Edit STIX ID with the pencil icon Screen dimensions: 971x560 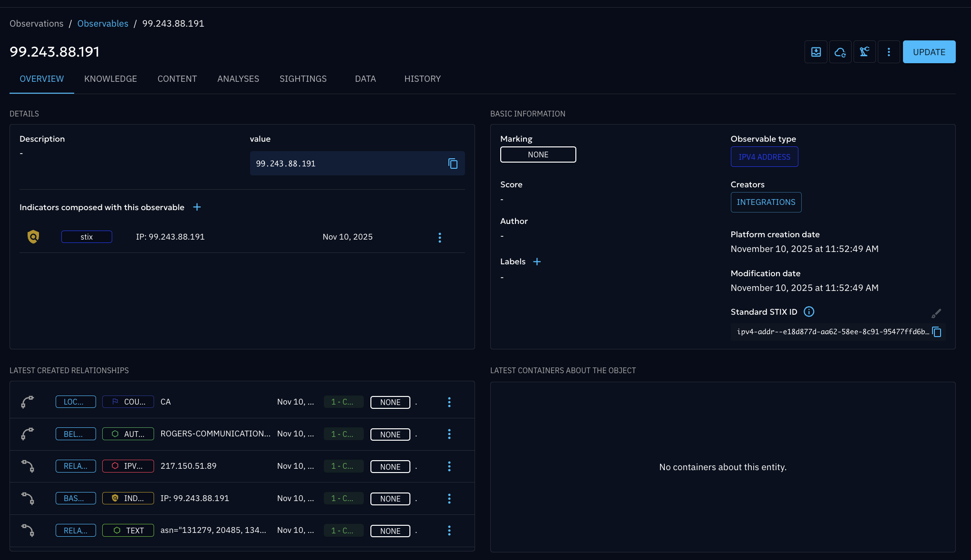coord(936,314)
